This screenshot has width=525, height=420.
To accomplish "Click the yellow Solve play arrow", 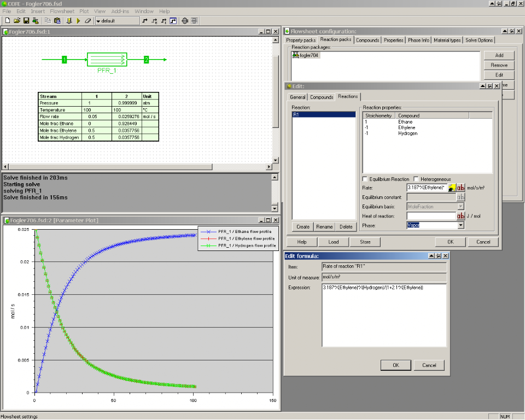I will point(78,21).
